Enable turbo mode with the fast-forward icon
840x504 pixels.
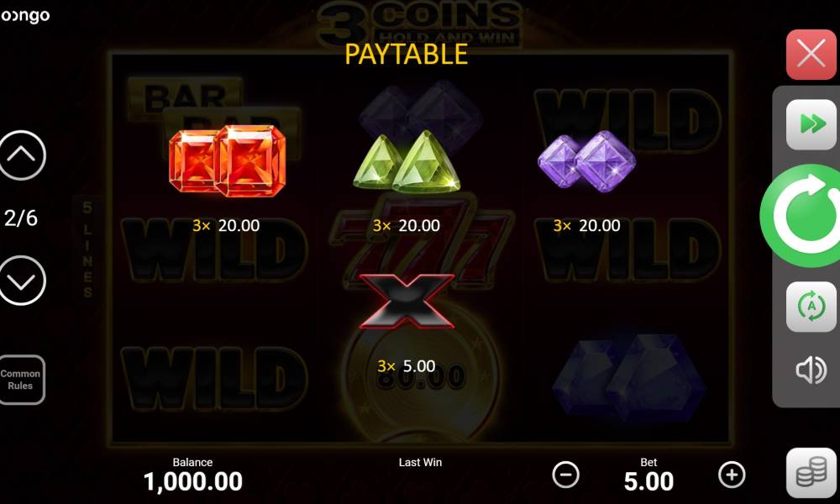(x=811, y=124)
